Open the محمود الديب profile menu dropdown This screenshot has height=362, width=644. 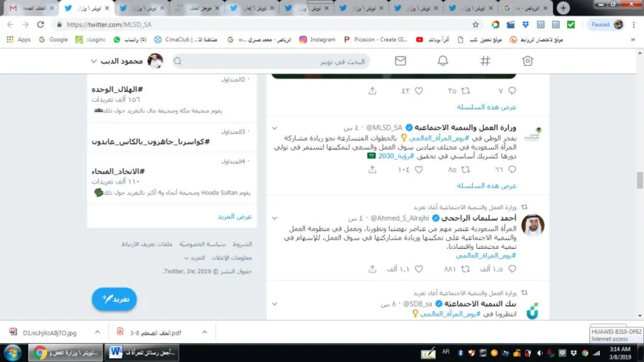94,61
